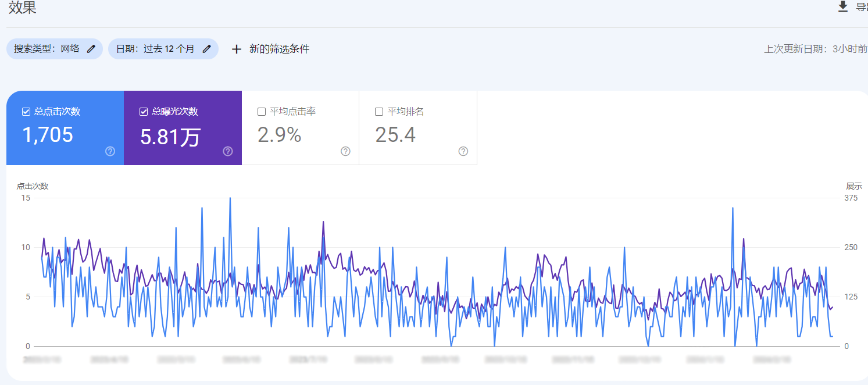Enable the 平均排名 checkbox
868x385 pixels.
coord(379,112)
